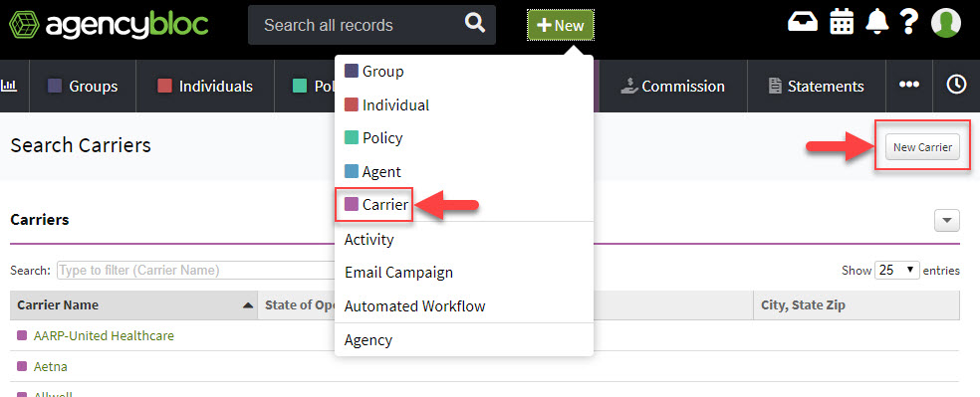Open the inbox tray icon

tap(803, 23)
